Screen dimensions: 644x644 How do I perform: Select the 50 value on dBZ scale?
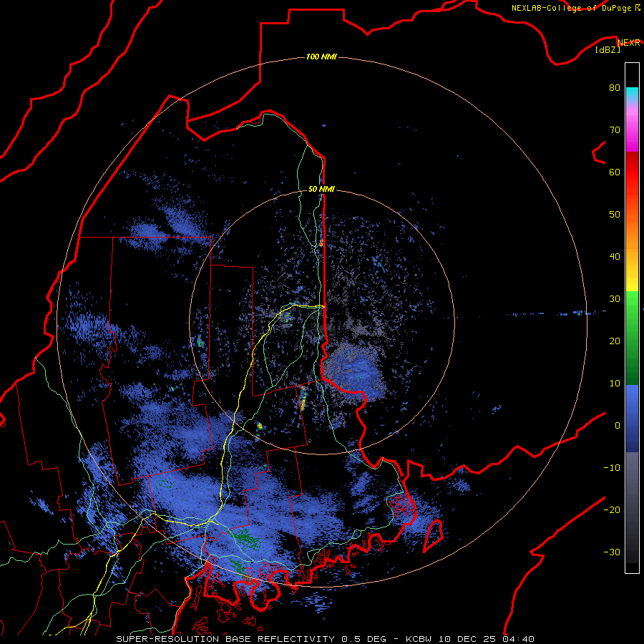click(615, 215)
